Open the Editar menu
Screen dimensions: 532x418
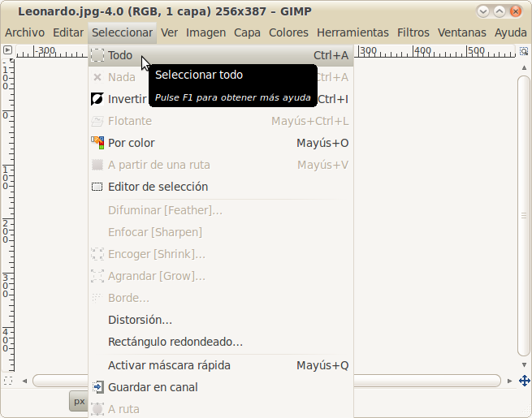68,32
